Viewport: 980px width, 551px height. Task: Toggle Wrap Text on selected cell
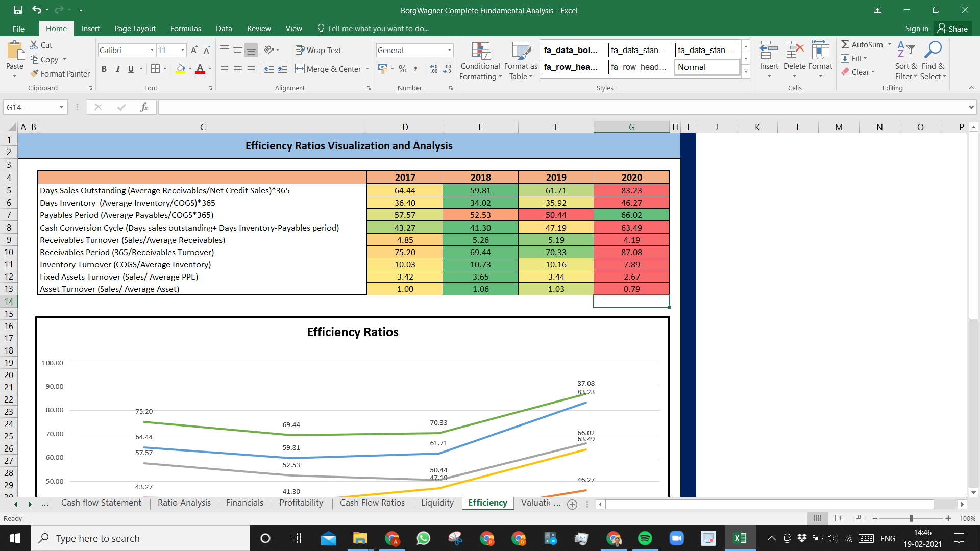(318, 50)
